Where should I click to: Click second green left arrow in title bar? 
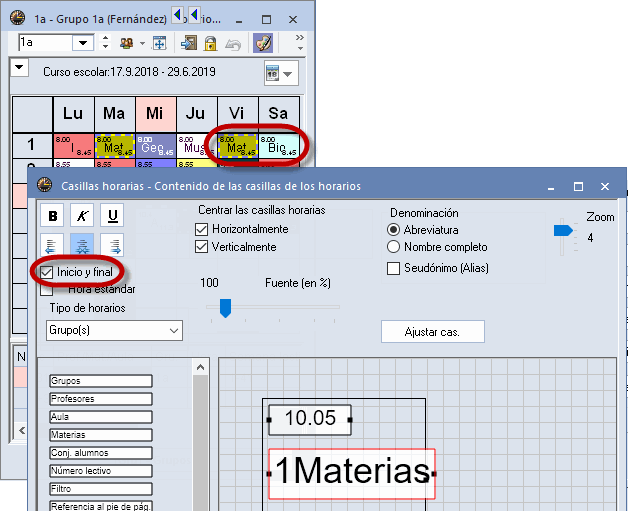tap(194, 15)
